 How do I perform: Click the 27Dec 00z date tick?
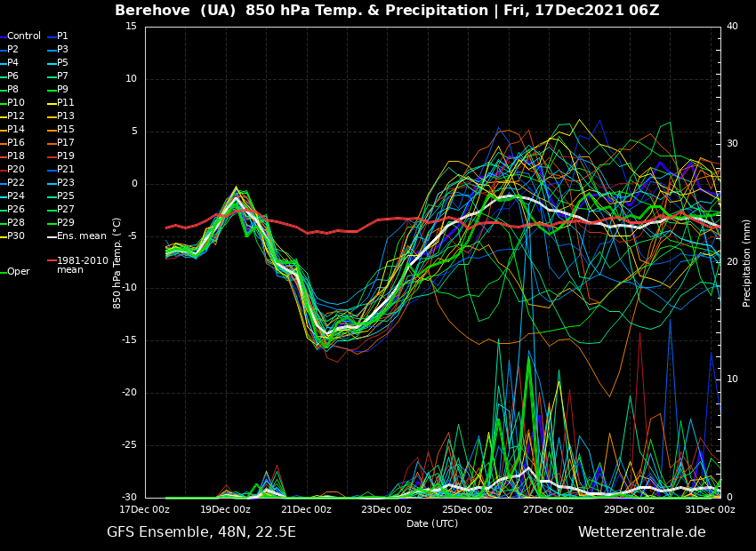(x=548, y=510)
